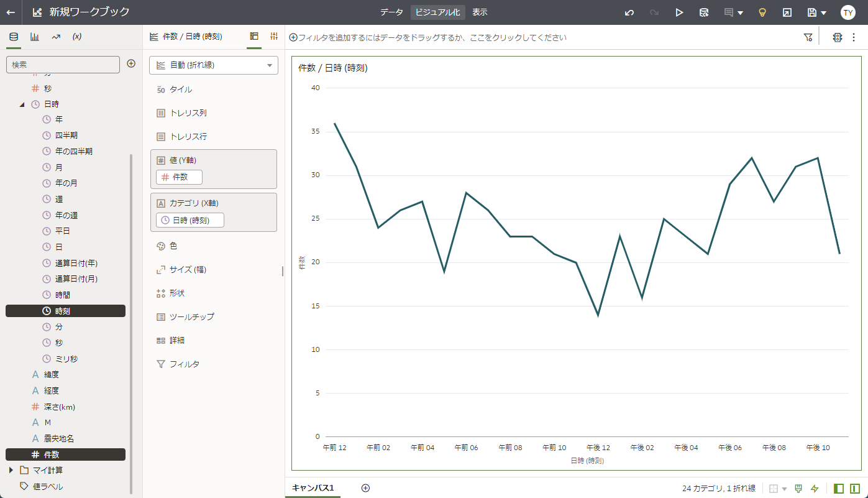
Task: Select the grammar layout panel icon
Action: click(254, 37)
